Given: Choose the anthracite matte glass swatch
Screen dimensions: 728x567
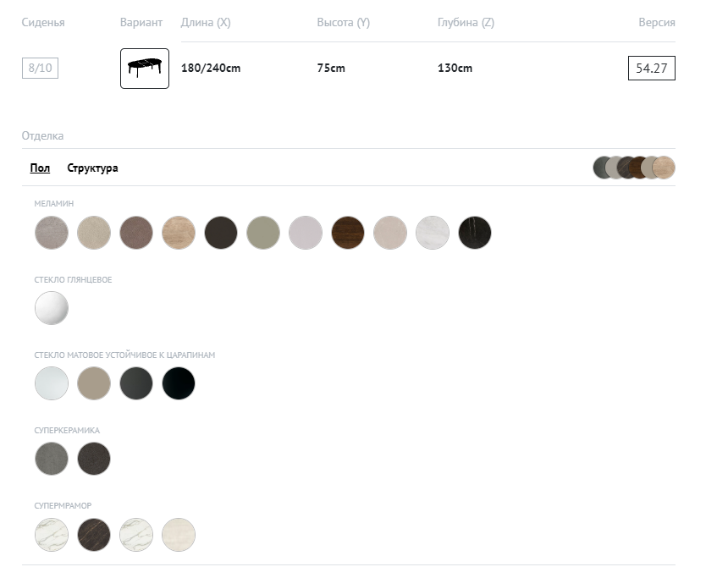Looking at the screenshot, I should [136, 383].
